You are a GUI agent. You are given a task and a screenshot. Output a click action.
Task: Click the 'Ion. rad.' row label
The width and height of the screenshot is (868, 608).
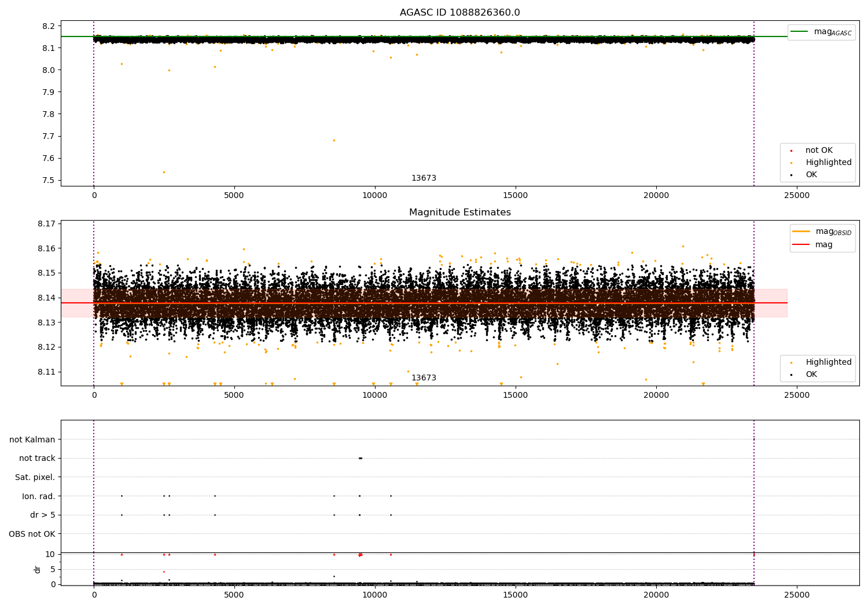39,497
